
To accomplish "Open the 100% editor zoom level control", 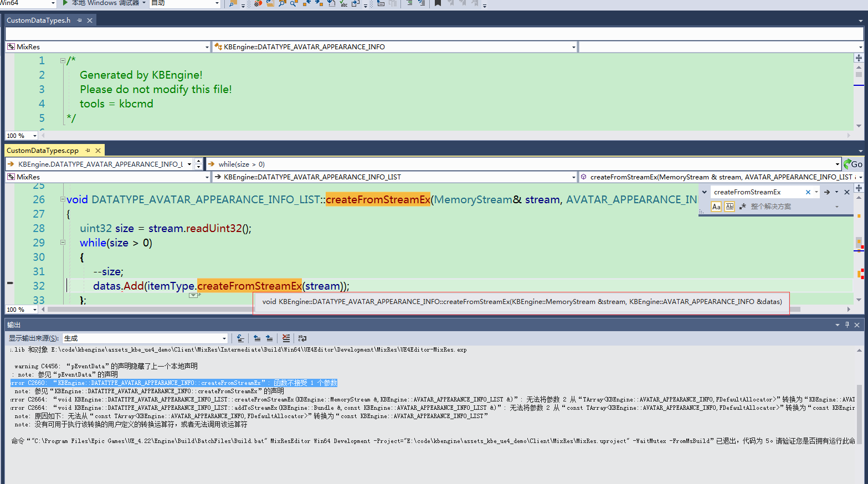I will pyautogui.click(x=20, y=309).
